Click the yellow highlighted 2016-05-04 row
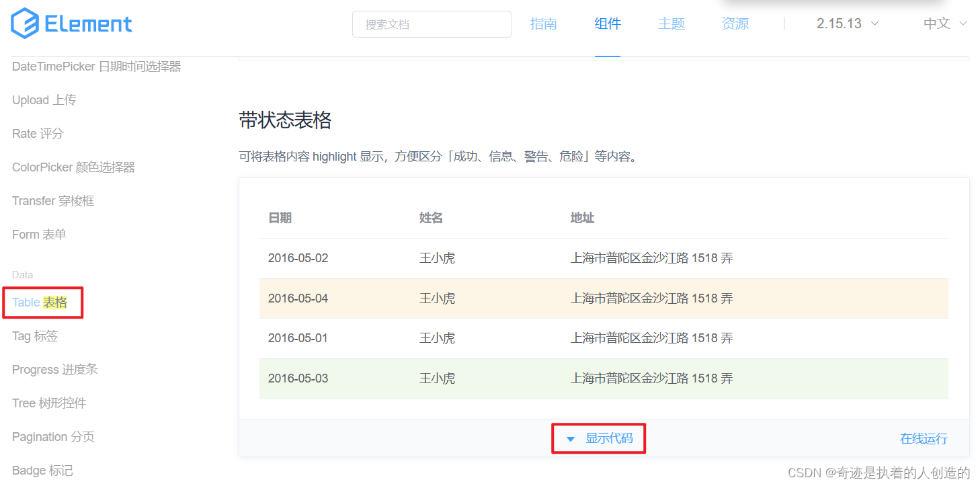Viewport: 980px width, 486px height. (603, 298)
